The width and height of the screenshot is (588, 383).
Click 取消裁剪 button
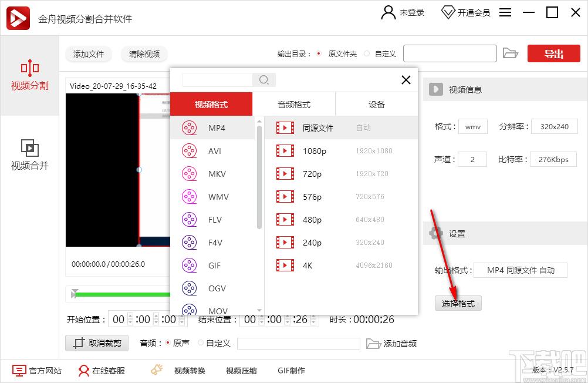coord(97,343)
